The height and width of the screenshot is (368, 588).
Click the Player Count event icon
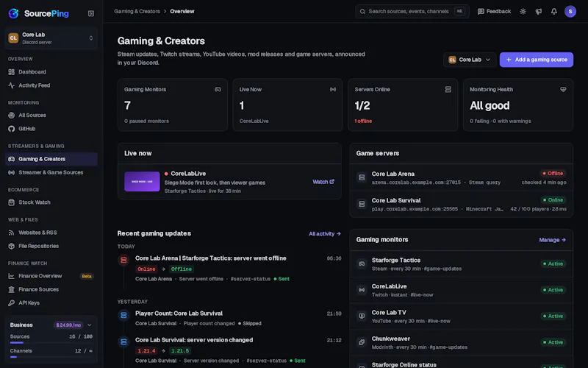pos(123,316)
